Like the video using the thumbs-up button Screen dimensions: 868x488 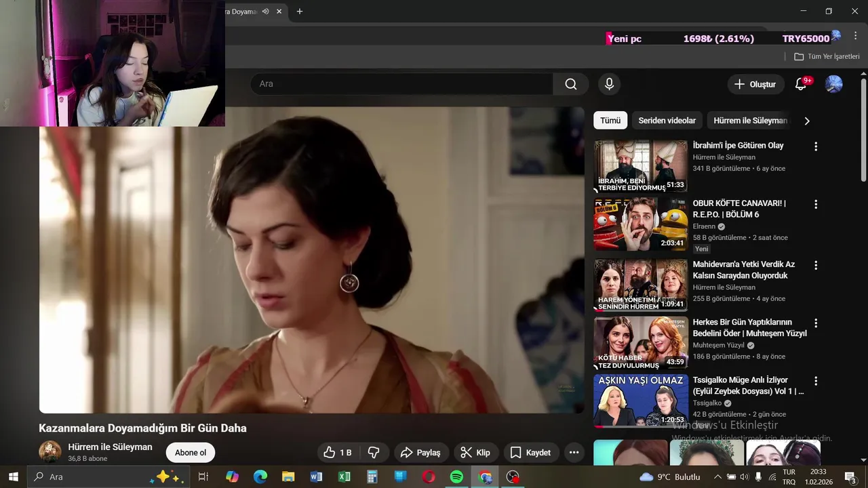click(x=337, y=453)
